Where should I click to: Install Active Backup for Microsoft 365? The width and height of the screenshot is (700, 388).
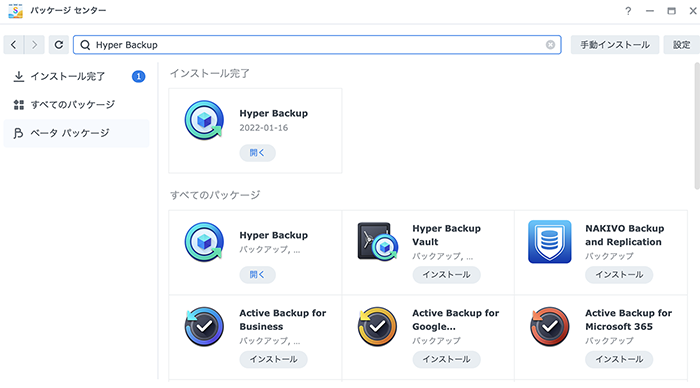[x=619, y=359]
